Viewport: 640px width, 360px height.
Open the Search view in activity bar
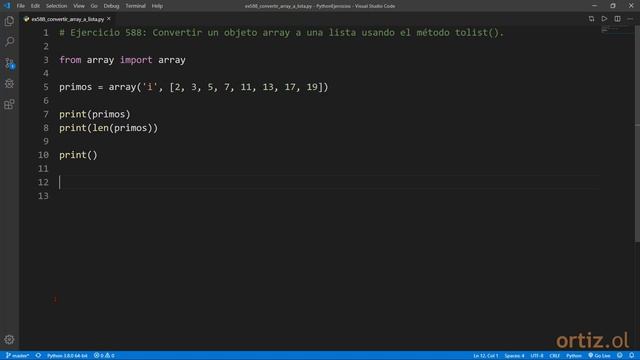click(9, 42)
